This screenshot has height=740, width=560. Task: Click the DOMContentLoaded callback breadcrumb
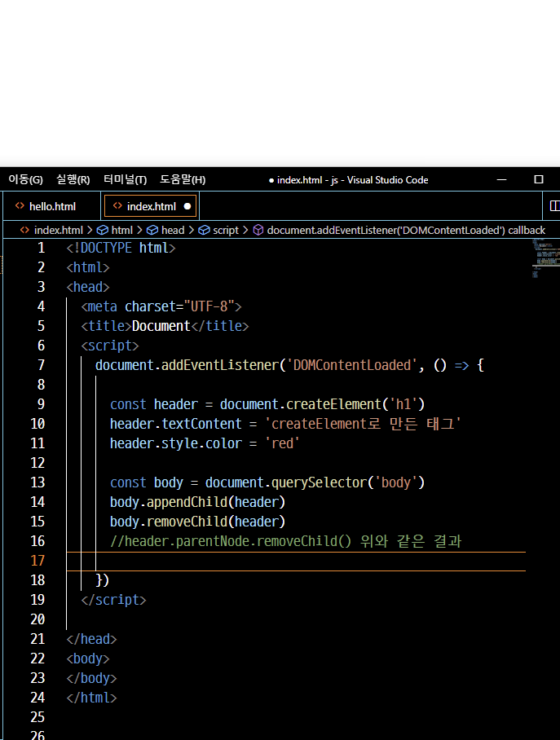[x=406, y=231]
